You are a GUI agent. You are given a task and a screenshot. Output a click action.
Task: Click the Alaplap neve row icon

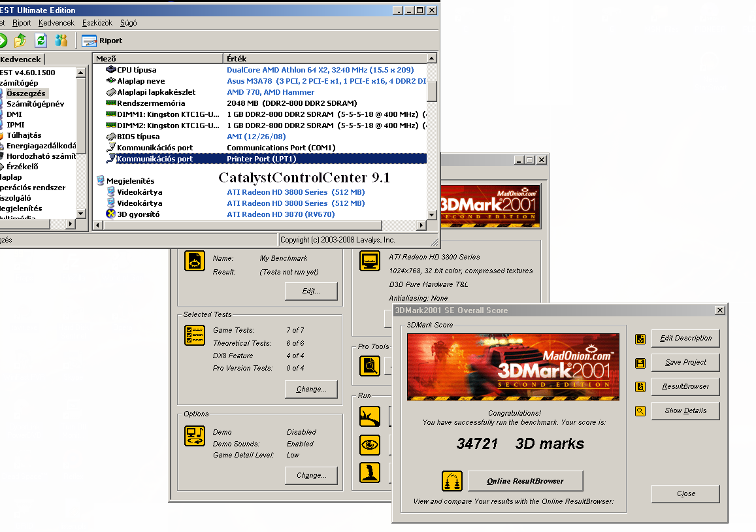click(x=111, y=80)
